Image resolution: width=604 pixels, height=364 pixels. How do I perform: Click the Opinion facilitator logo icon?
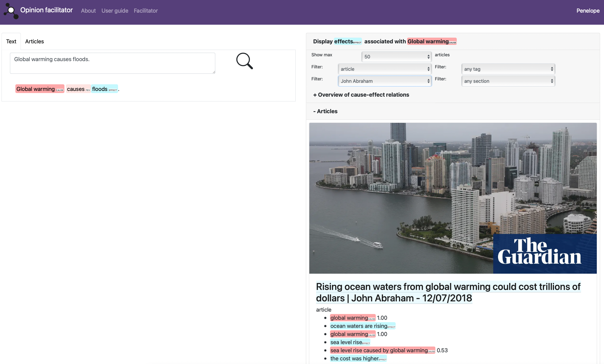click(11, 11)
